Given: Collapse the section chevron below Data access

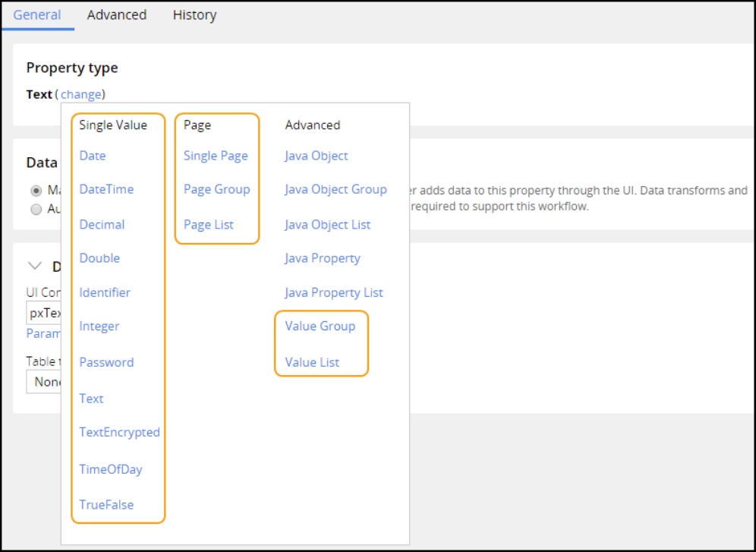Looking at the screenshot, I should click(34, 266).
